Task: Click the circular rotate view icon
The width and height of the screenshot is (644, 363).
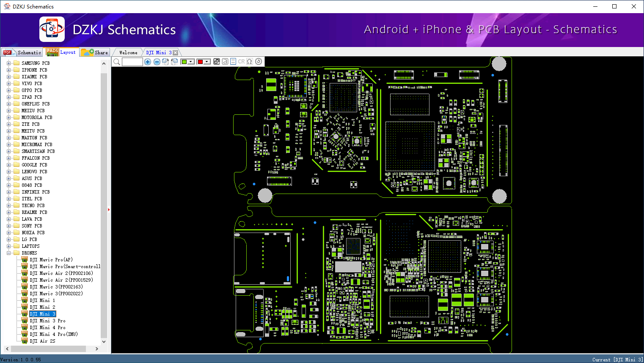Action: click(x=259, y=61)
